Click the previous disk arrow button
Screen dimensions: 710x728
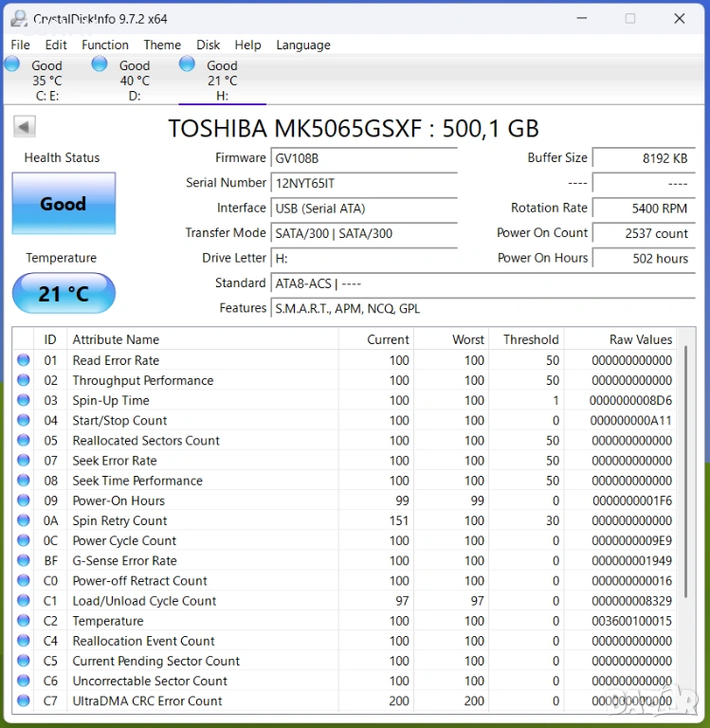pos(25,127)
